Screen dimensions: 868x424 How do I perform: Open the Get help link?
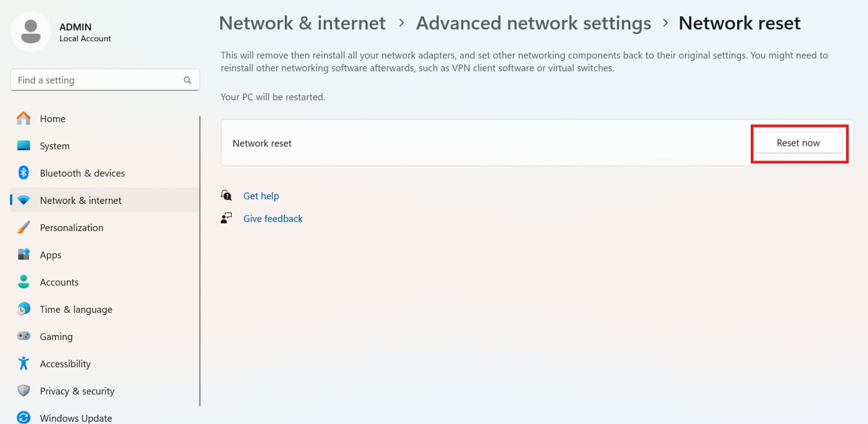pos(261,196)
